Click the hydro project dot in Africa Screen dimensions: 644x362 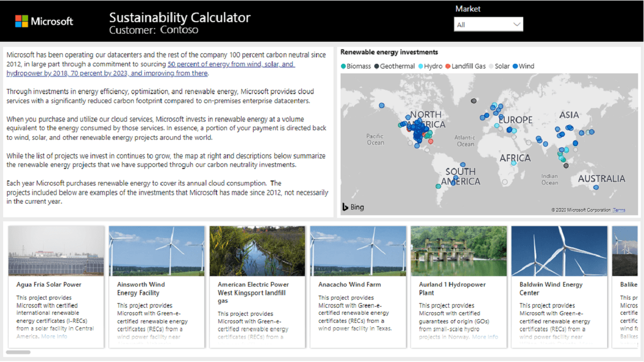click(x=514, y=163)
